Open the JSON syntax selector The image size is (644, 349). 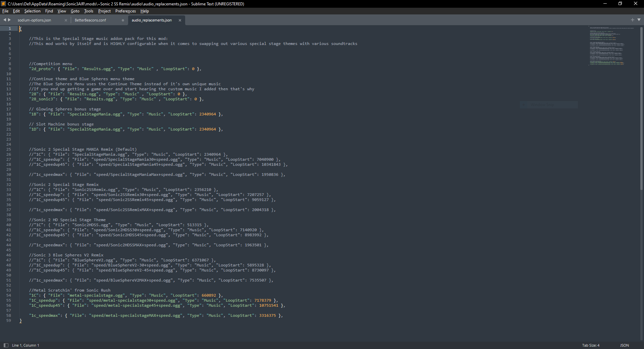click(x=624, y=345)
